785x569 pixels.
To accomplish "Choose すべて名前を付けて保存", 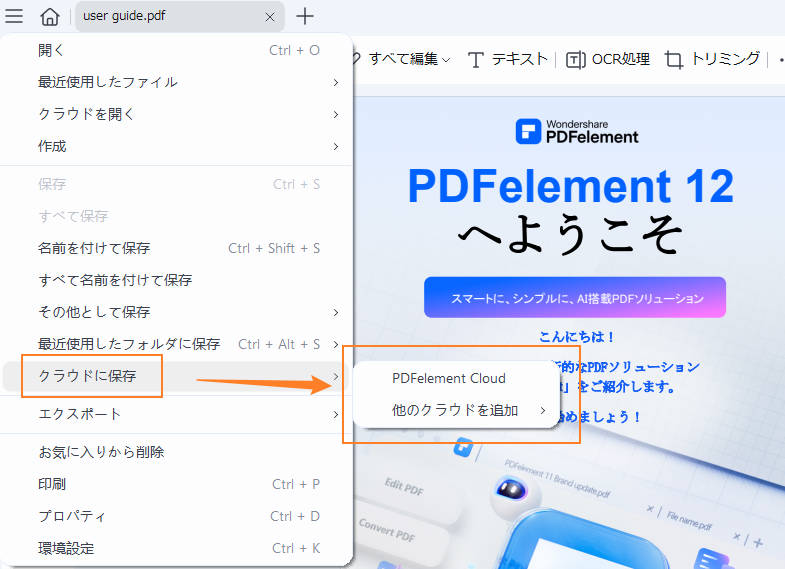I will pyautogui.click(x=176, y=280).
